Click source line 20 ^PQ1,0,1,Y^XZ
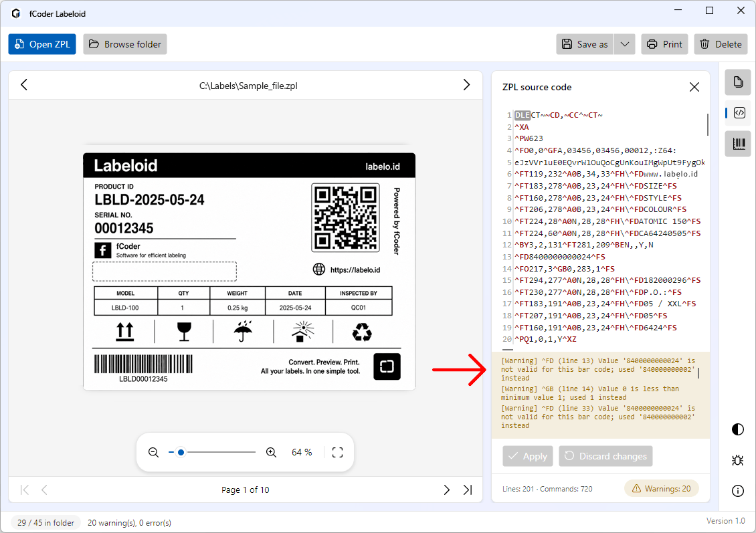 [x=545, y=339]
